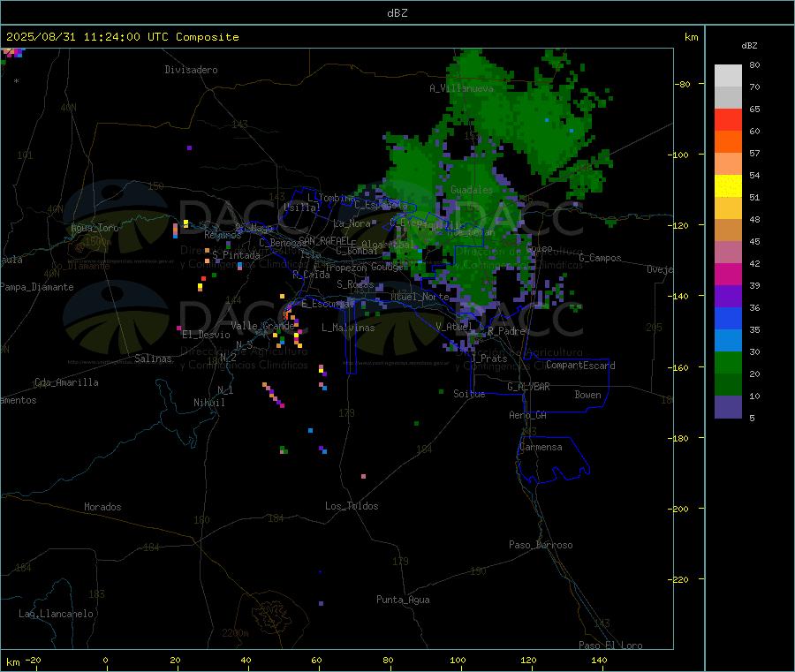Click the Agua_Toro label
The width and height of the screenshot is (795, 672).
click(95, 228)
